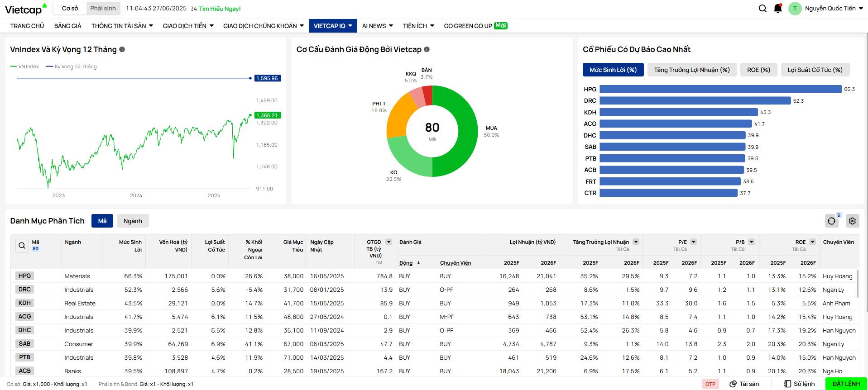This screenshot has height=390, width=868.
Task: Open Nguyễn Quốc Tiến account dropdown
Action: tap(834, 8)
